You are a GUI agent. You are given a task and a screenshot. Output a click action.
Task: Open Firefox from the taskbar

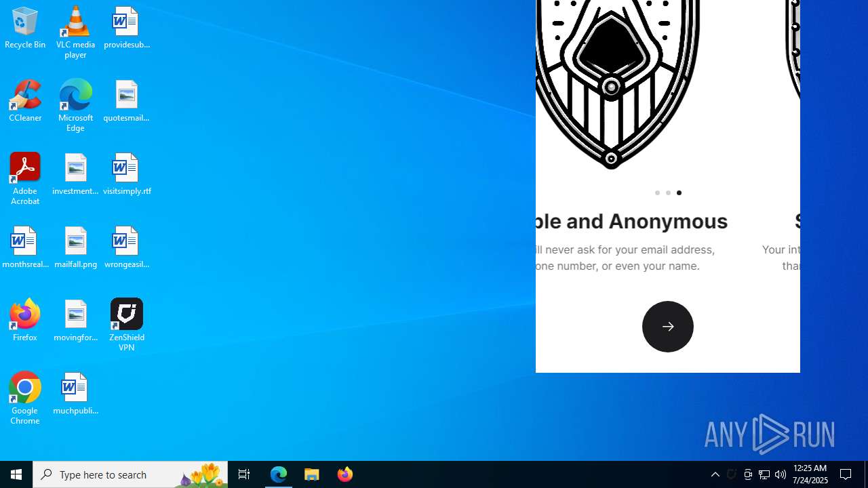tap(345, 474)
